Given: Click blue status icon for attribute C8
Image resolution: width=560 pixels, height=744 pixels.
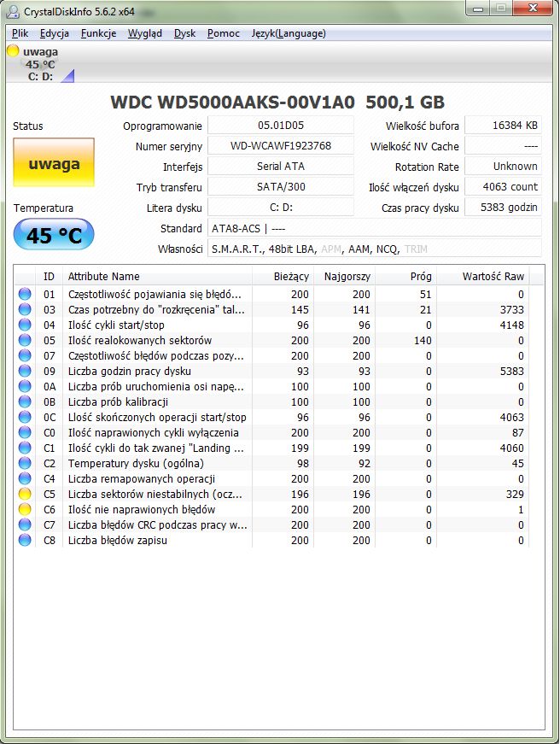Looking at the screenshot, I should click(x=25, y=540).
